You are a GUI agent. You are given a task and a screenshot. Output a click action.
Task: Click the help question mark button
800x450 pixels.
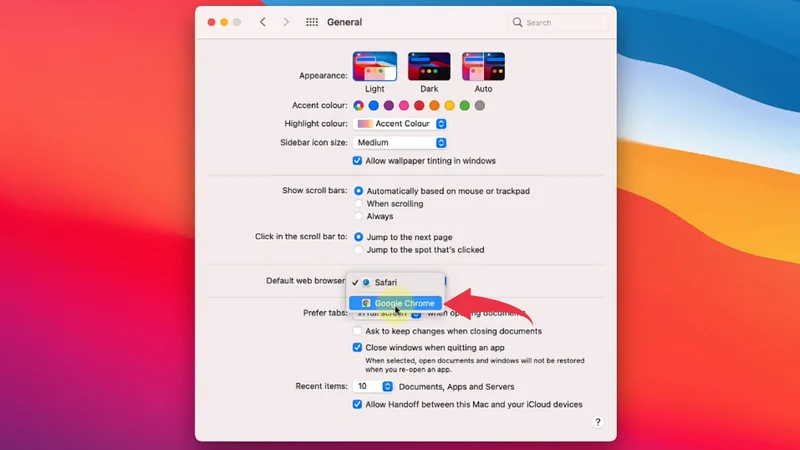[x=598, y=422]
